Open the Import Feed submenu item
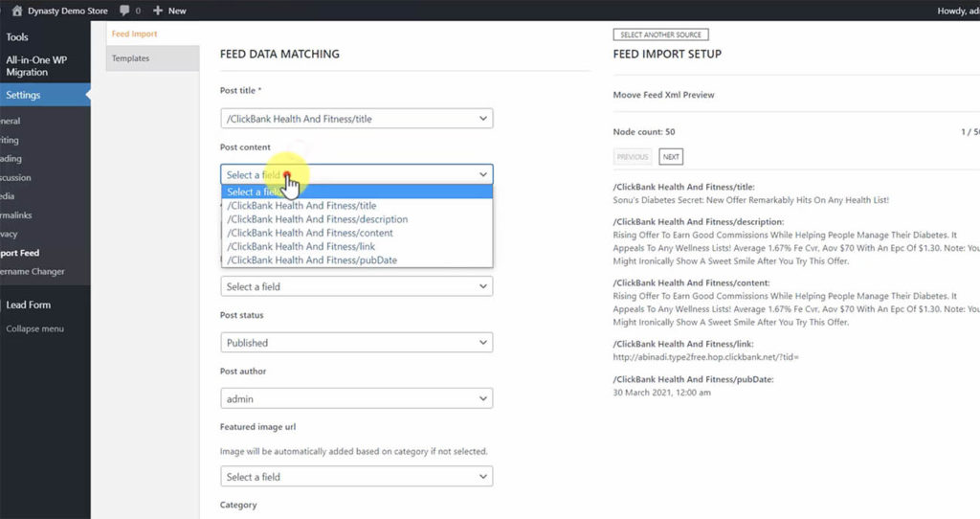This screenshot has width=980, height=519. pos(20,253)
